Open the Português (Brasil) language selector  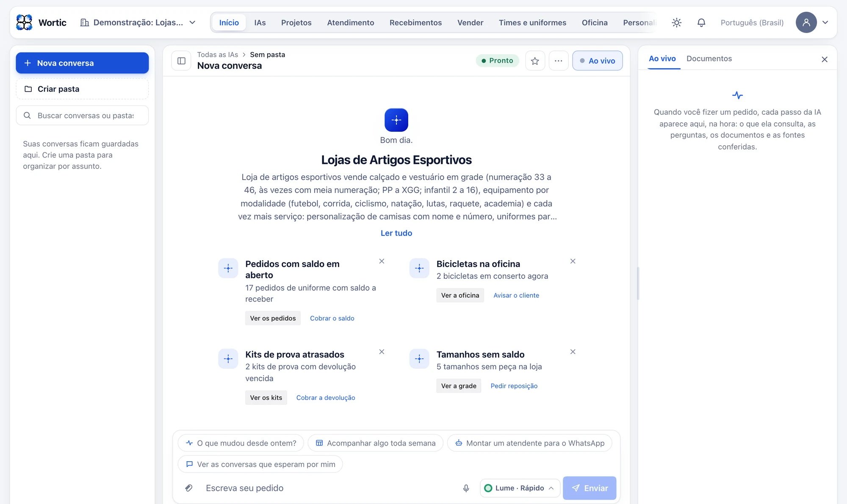click(752, 22)
